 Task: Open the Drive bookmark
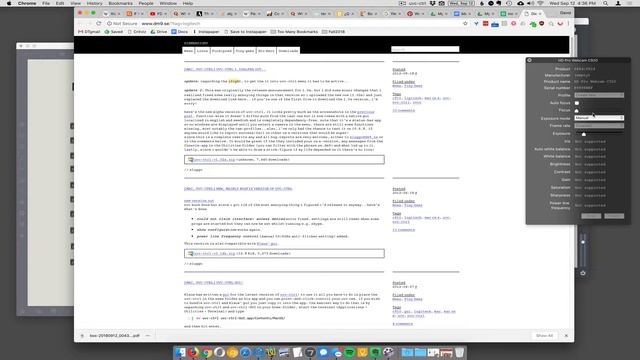[159, 31]
